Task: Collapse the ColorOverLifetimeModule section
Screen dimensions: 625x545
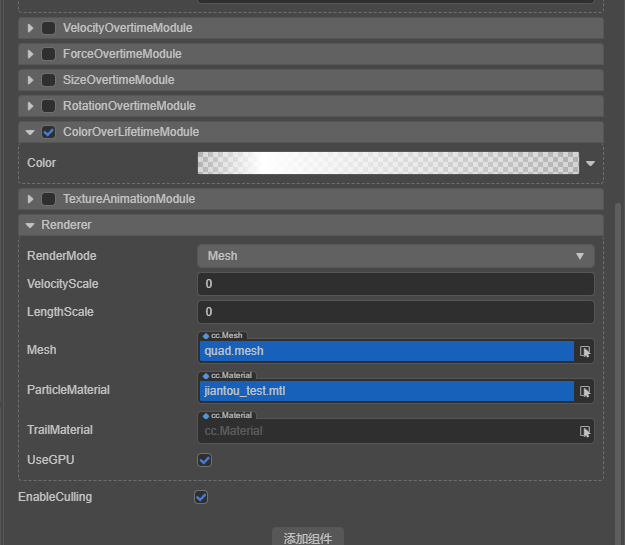Action: point(30,132)
